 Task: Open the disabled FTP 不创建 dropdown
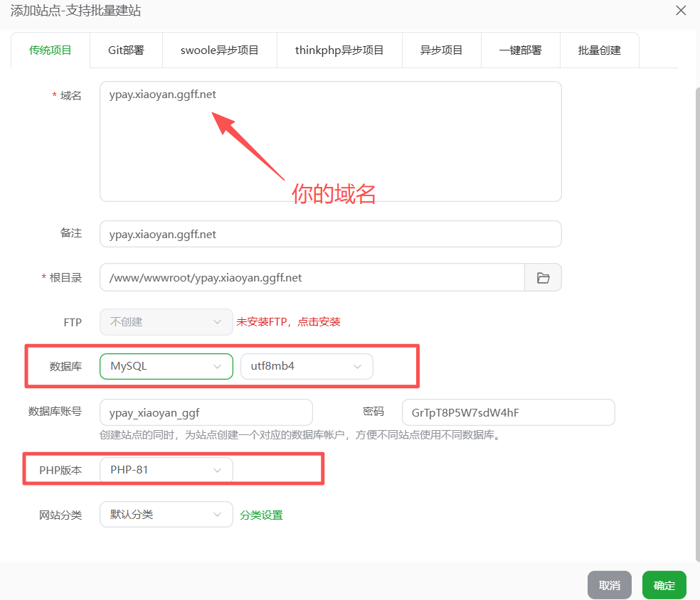click(x=166, y=322)
